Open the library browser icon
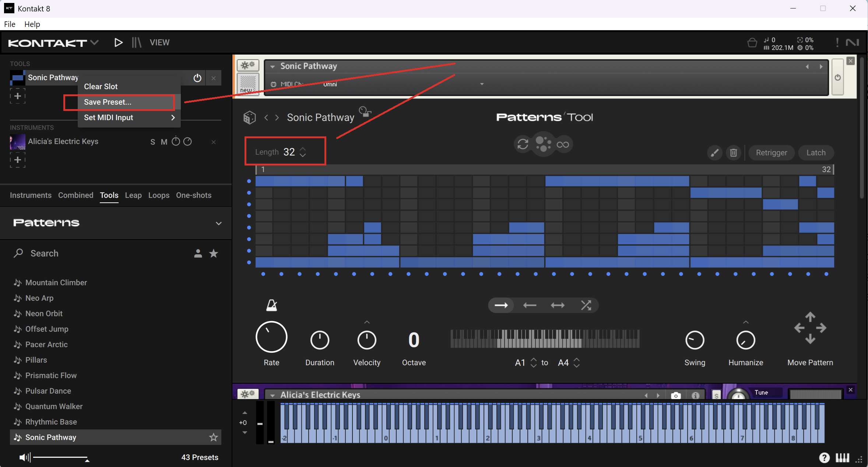The height and width of the screenshot is (467, 868). point(137,42)
